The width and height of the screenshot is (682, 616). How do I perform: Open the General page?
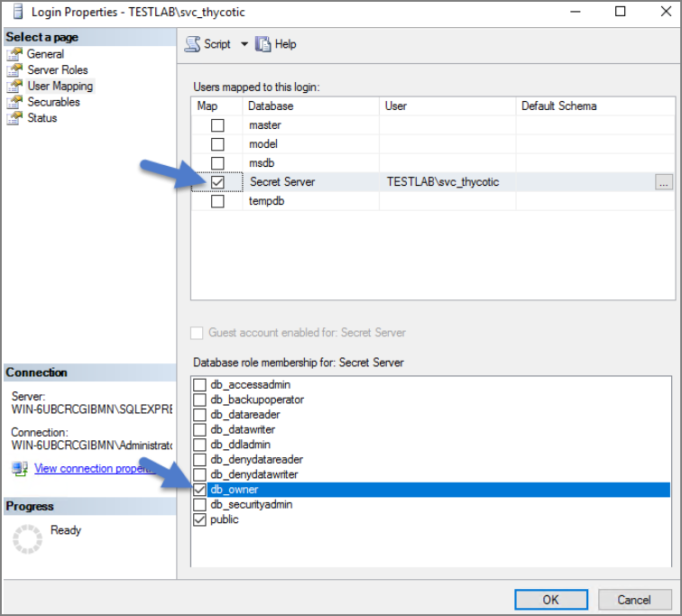point(45,54)
